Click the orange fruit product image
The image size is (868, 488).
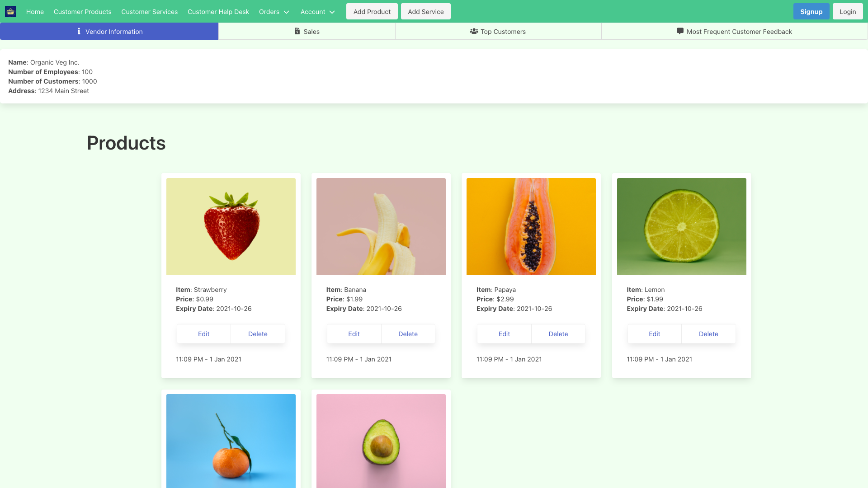coord(231,441)
